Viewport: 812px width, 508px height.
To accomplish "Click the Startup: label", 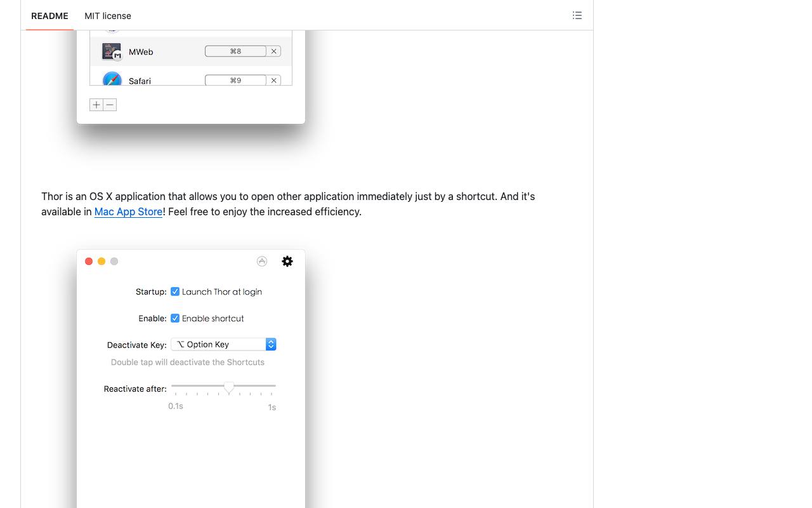I will [x=151, y=291].
